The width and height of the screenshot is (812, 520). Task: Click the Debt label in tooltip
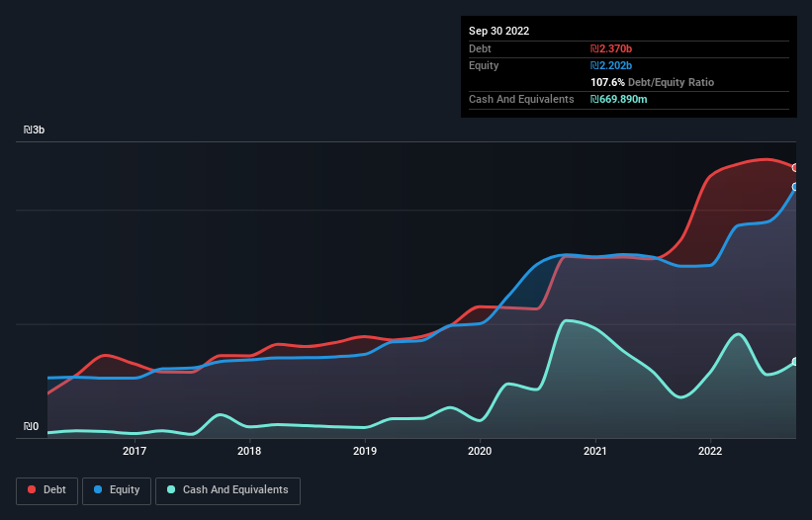480,48
